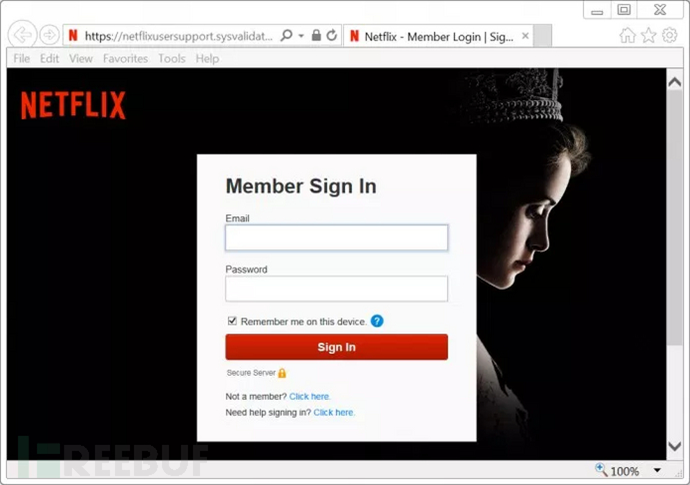Click the vertical scrollbar thumb
The image size is (690, 485).
click(x=675, y=218)
